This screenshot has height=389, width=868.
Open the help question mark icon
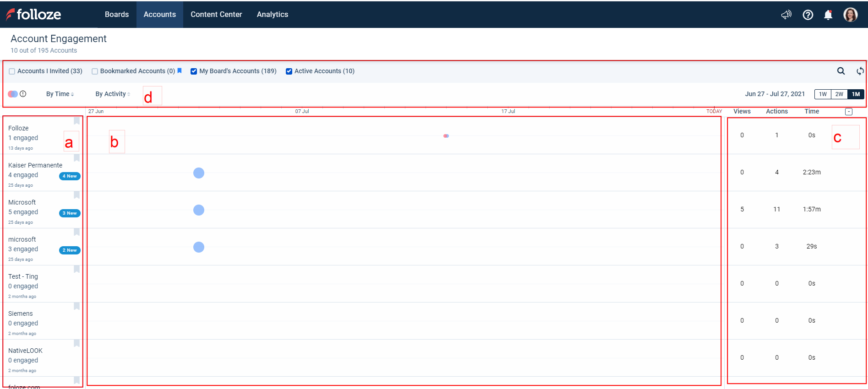point(808,15)
